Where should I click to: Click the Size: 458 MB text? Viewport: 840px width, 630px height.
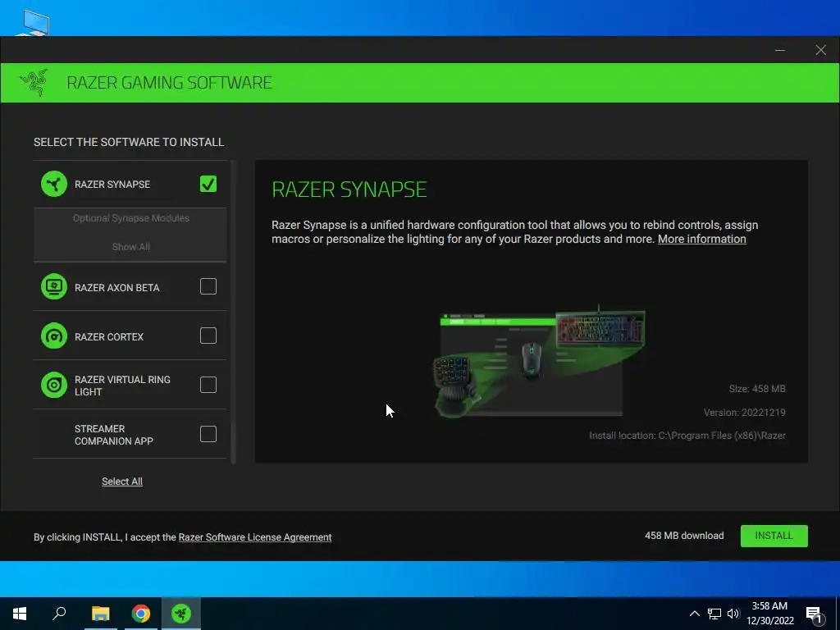[x=757, y=389]
